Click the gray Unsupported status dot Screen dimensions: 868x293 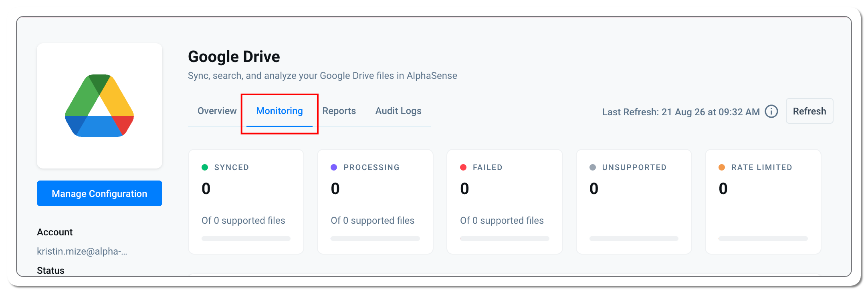coord(593,167)
